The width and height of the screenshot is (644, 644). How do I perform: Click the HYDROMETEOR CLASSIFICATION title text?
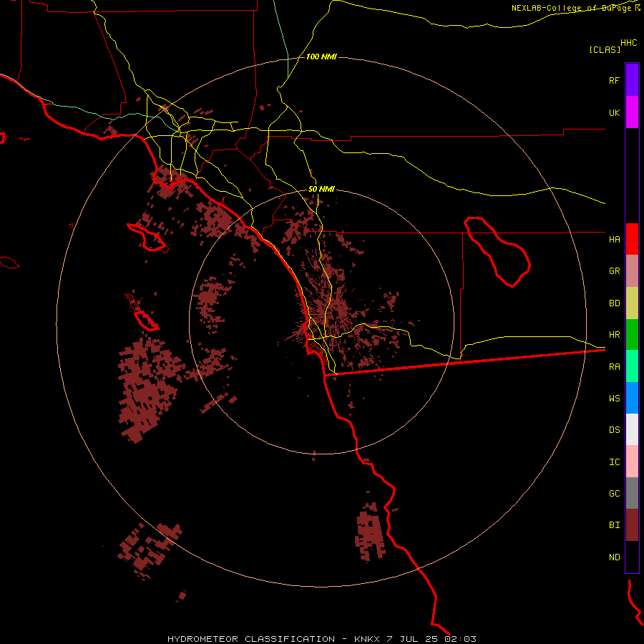pos(251,639)
